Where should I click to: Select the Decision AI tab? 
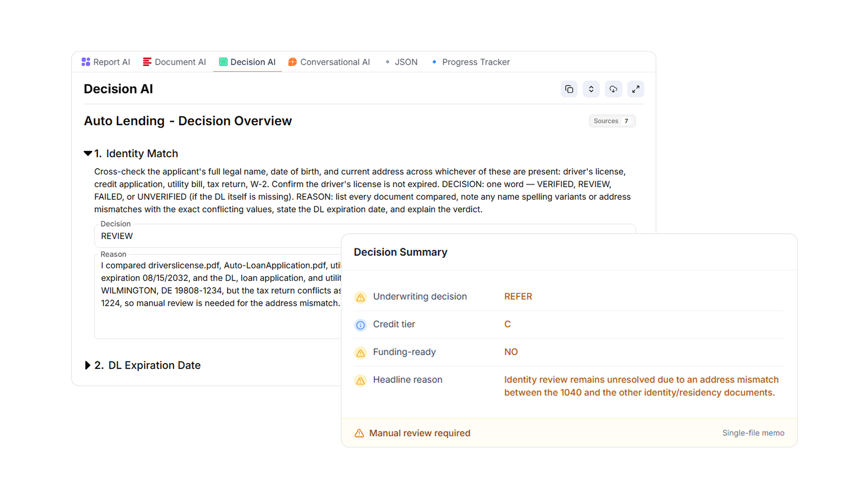pos(247,62)
